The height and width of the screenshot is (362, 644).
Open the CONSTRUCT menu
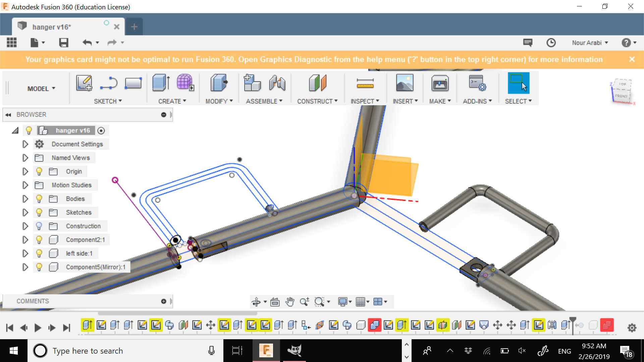click(x=317, y=101)
